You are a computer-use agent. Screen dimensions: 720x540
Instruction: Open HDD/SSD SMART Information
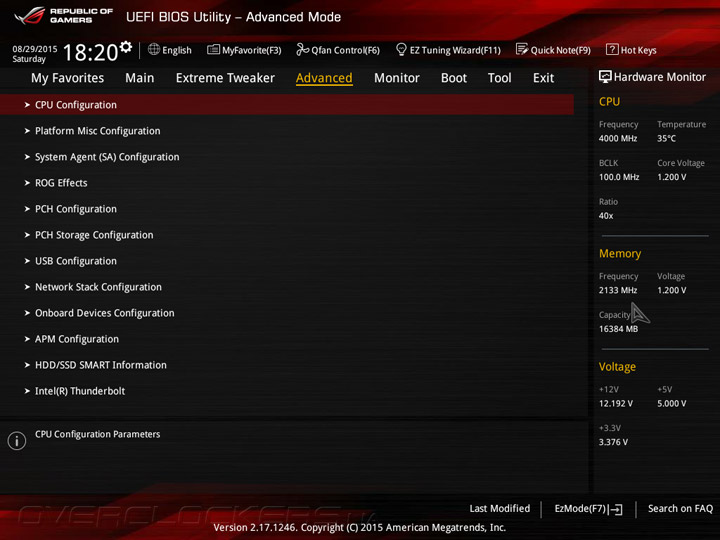pyautogui.click(x=101, y=365)
